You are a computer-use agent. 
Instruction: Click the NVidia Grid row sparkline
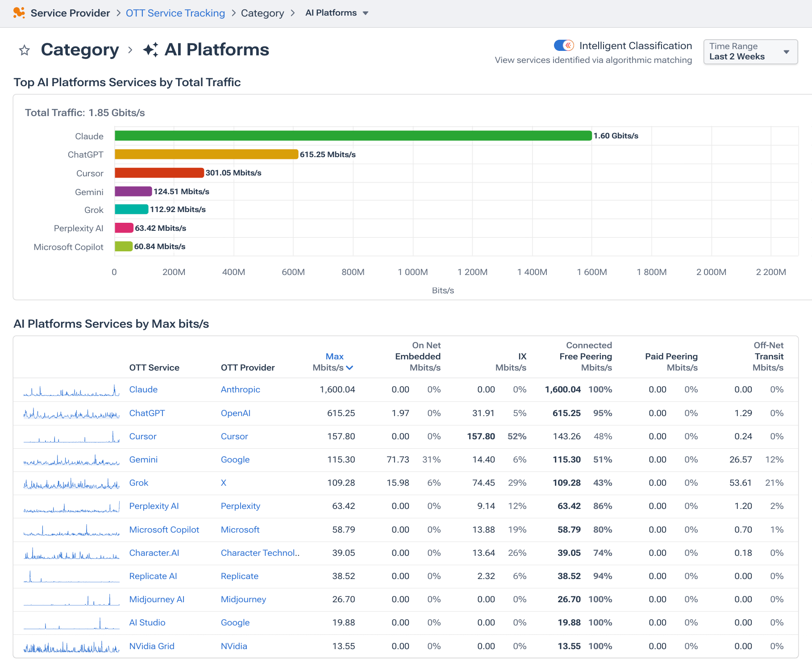71,646
